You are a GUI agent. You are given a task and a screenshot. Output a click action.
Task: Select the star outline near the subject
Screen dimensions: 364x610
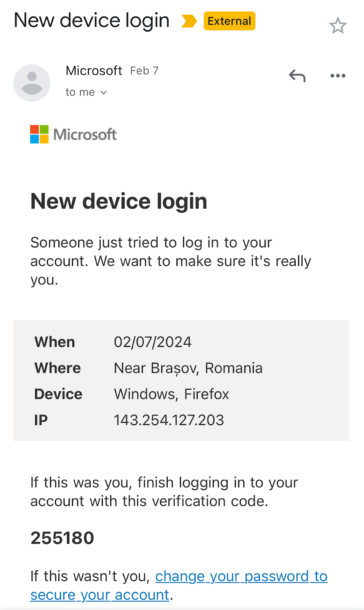pyautogui.click(x=338, y=26)
